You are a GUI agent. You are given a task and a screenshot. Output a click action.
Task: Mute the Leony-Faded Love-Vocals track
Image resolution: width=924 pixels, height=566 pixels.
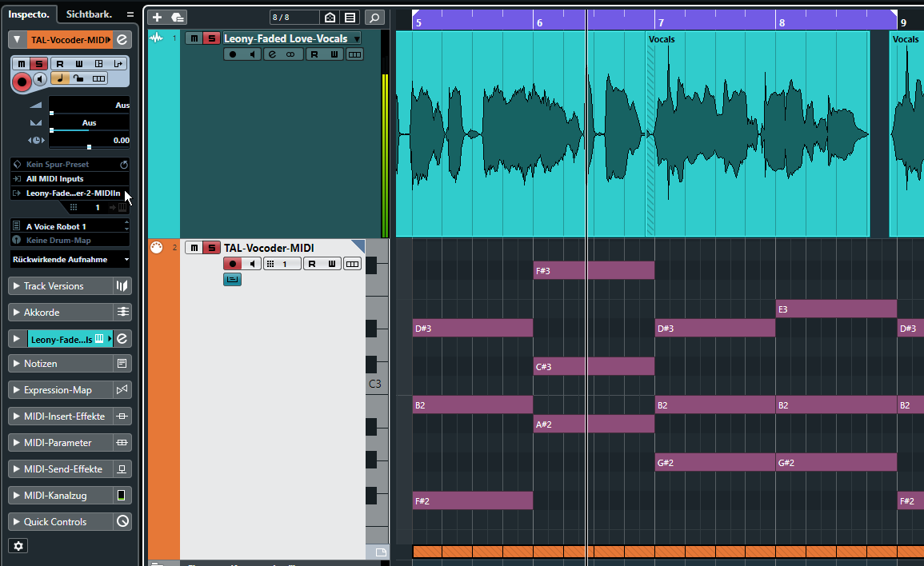pos(194,38)
